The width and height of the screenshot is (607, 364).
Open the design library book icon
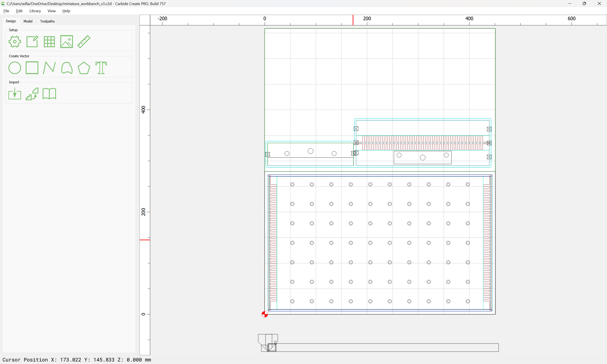pos(49,94)
